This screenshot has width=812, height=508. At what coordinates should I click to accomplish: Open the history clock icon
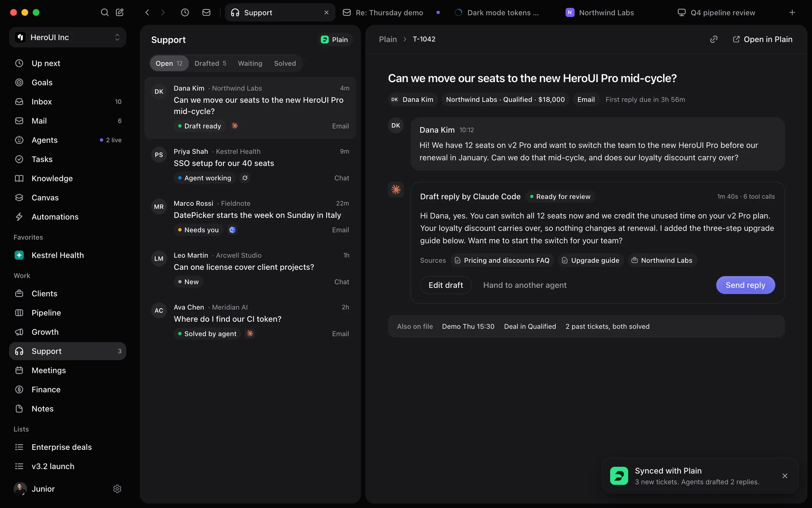[x=185, y=12]
